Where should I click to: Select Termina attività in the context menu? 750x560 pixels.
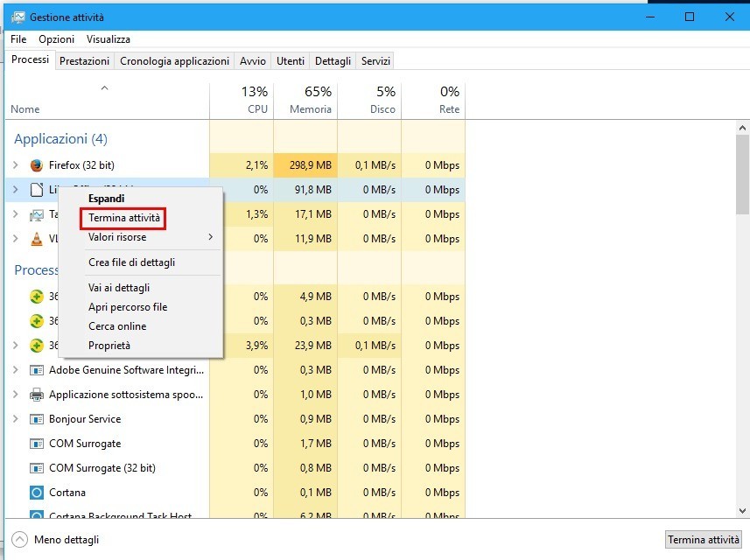pyautogui.click(x=123, y=218)
